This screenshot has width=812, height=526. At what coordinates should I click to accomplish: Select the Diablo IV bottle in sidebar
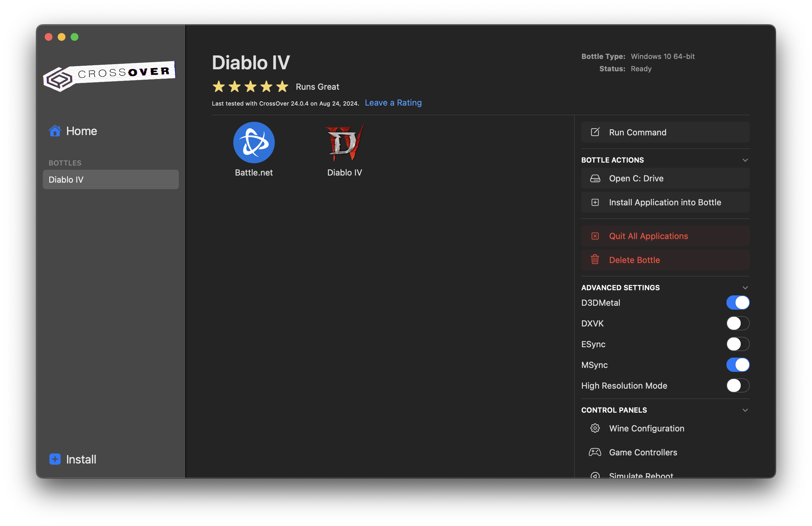click(x=110, y=179)
